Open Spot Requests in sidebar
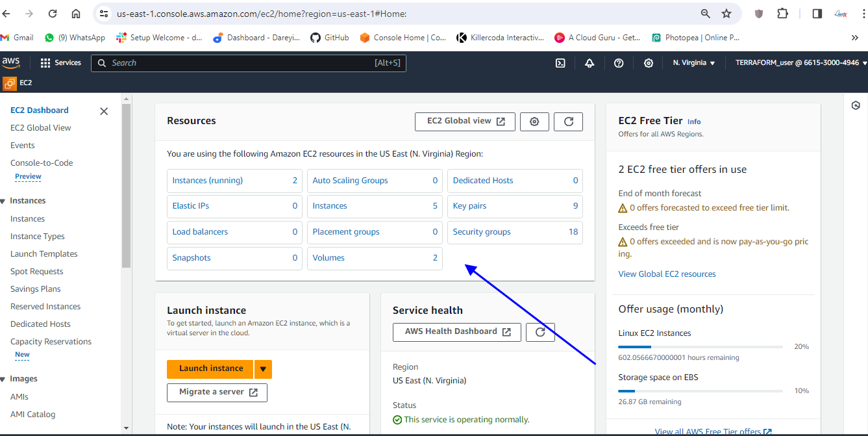This screenshot has width=868, height=436. coord(36,272)
